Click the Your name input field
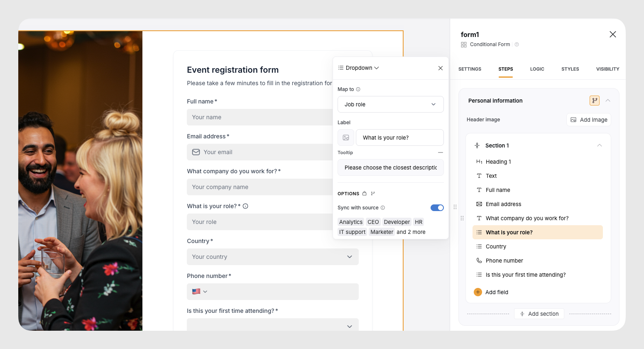 260,117
